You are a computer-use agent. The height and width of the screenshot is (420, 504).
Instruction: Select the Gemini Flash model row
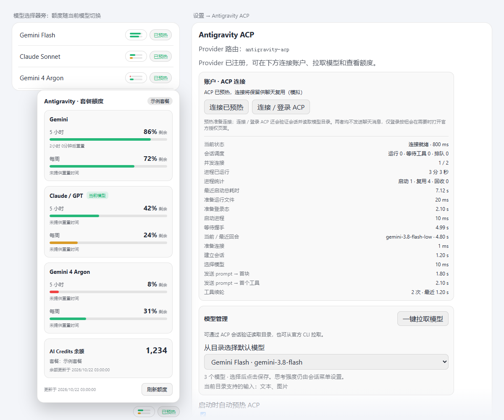coord(96,35)
